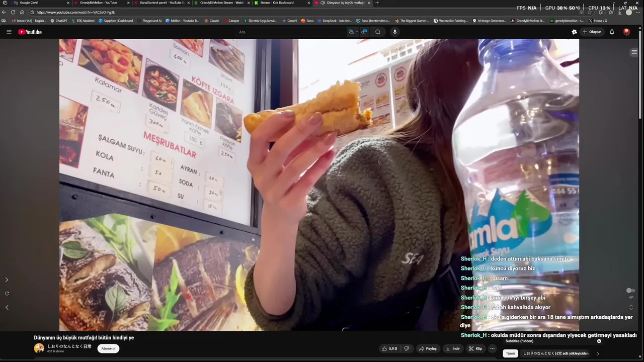Open the YouTube extension icon beside Oluştur

574,32
